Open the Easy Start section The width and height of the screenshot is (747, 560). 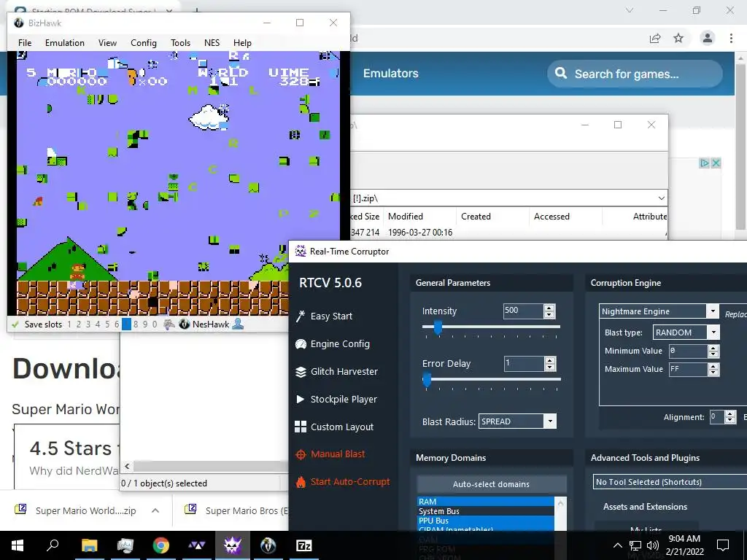(325, 316)
